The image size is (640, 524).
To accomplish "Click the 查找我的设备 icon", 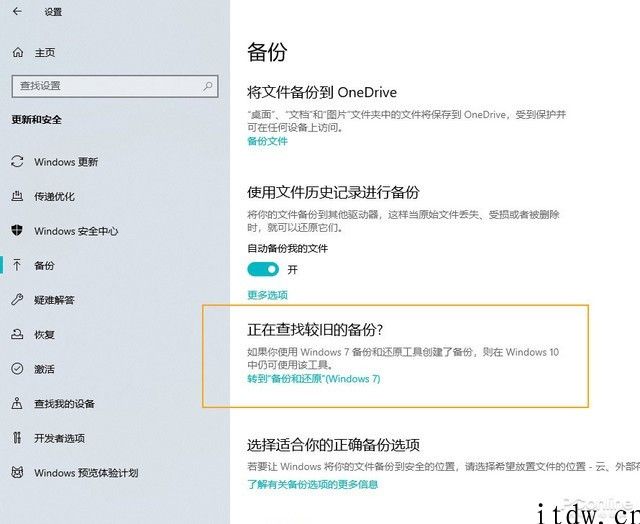I will (17, 404).
